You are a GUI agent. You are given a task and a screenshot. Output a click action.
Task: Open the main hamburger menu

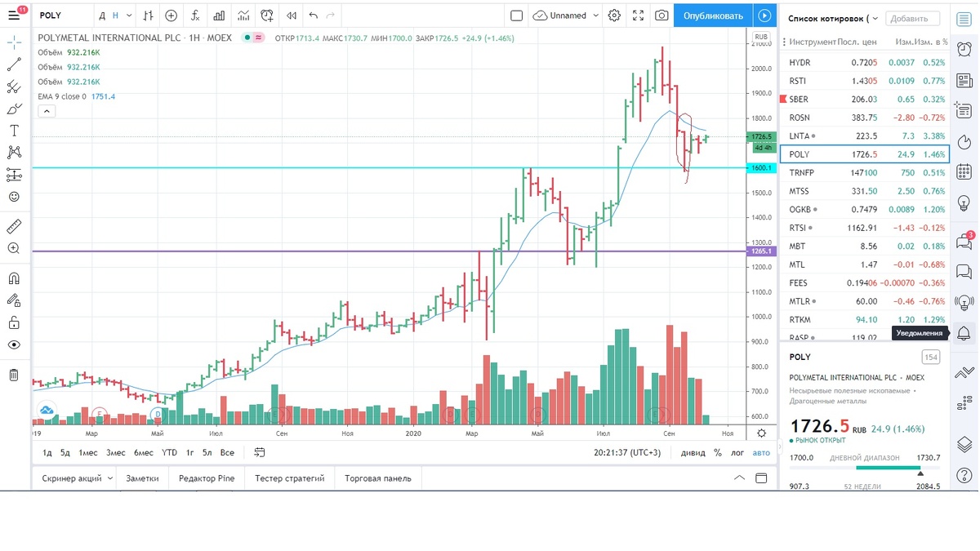click(x=14, y=15)
